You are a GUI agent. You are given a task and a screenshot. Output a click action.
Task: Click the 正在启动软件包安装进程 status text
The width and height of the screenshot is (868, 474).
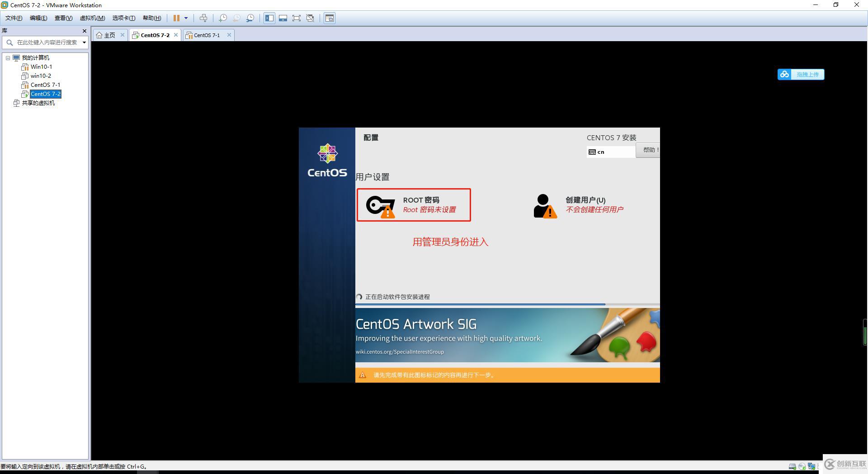tap(397, 297)
